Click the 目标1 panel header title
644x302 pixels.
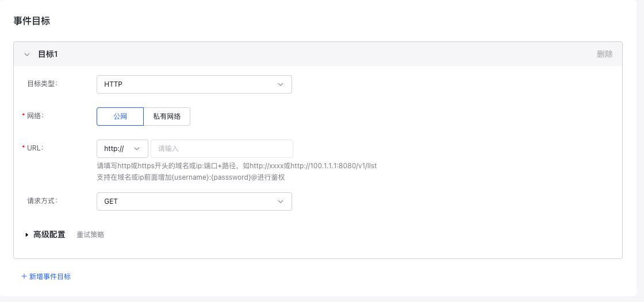coord(48,54)
